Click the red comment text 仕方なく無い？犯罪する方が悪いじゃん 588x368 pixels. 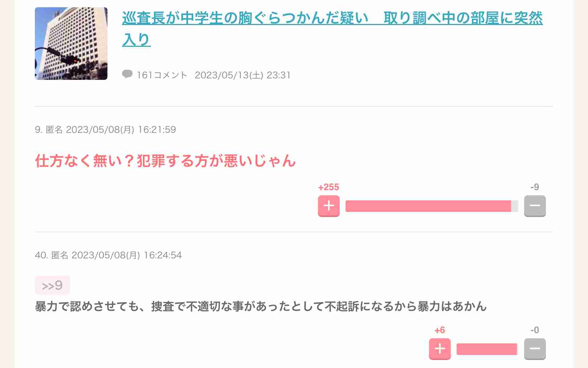[166, 161]
